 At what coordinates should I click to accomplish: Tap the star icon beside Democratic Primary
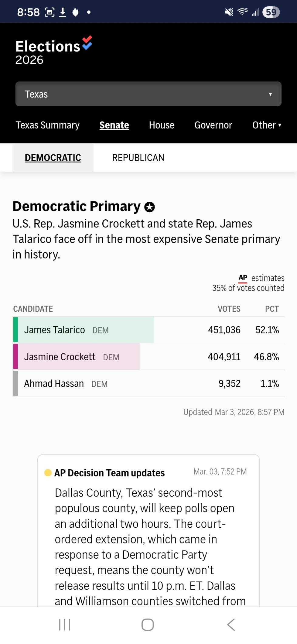coord(149,207)
